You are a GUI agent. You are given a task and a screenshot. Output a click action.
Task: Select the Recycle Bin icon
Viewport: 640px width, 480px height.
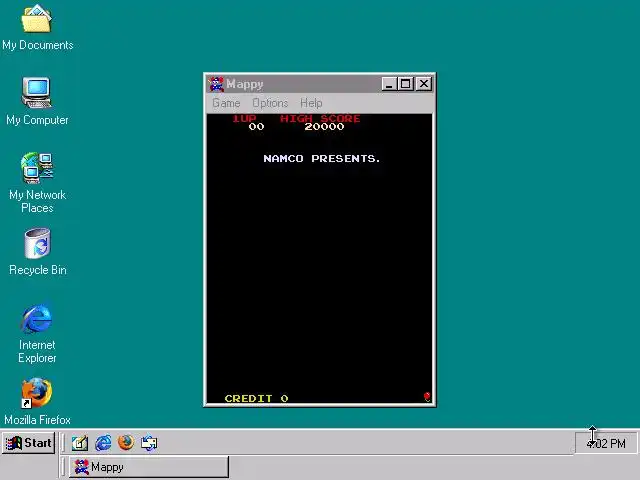(x=37, y=251)
